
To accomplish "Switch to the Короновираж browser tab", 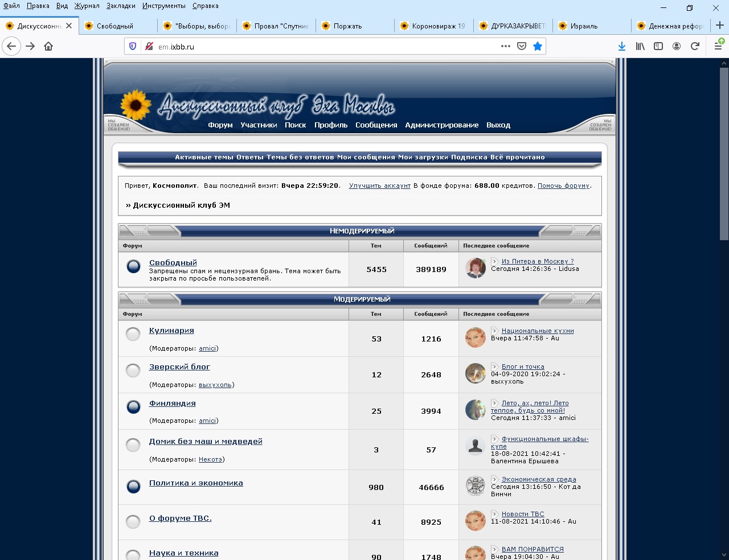I will pyautogui.click(x=435, y=26).
